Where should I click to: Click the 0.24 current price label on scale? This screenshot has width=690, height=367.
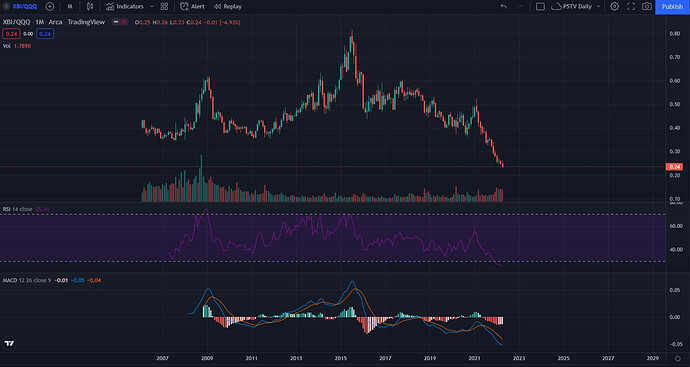coord(675,167)
